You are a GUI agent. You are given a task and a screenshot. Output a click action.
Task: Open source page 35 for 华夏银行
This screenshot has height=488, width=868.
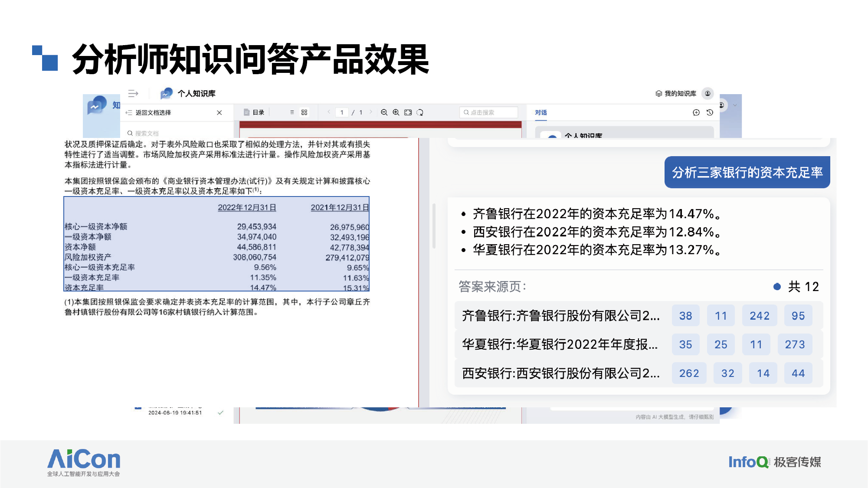point(685,344)
